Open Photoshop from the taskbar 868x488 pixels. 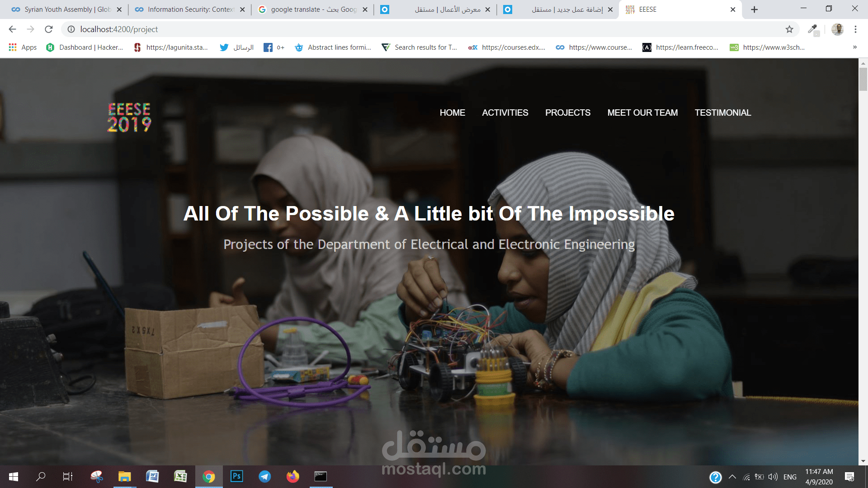tap(236, 476)
